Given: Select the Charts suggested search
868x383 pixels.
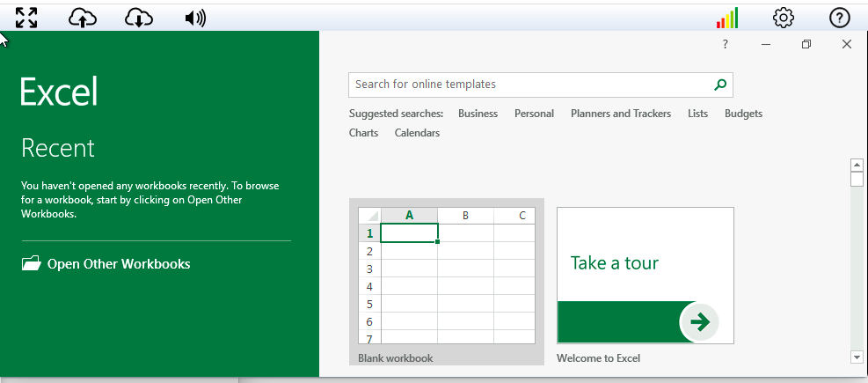Looking at the screenshot, I should (364, 133).
